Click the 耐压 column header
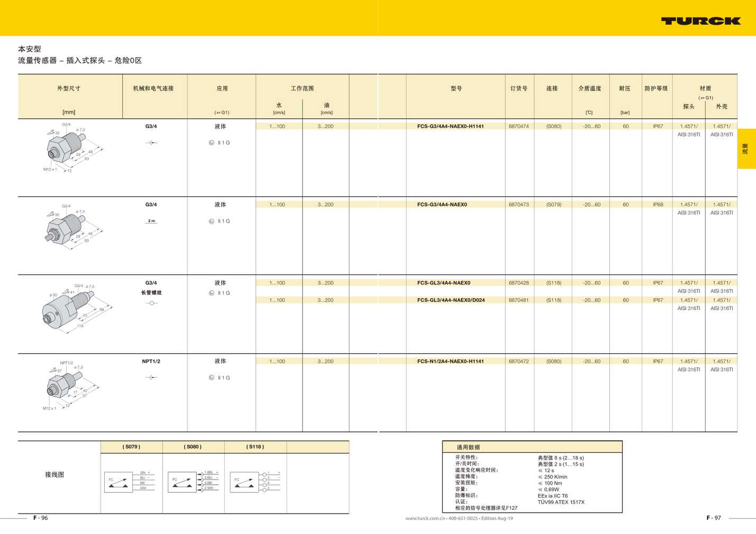Viewport: 756px width, 534px height. [625, 88]
